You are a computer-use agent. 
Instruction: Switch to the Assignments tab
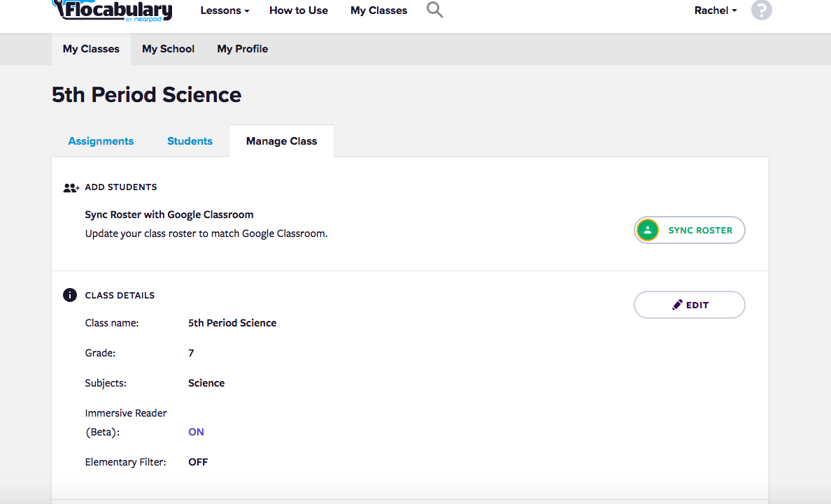tap(101, 141)
